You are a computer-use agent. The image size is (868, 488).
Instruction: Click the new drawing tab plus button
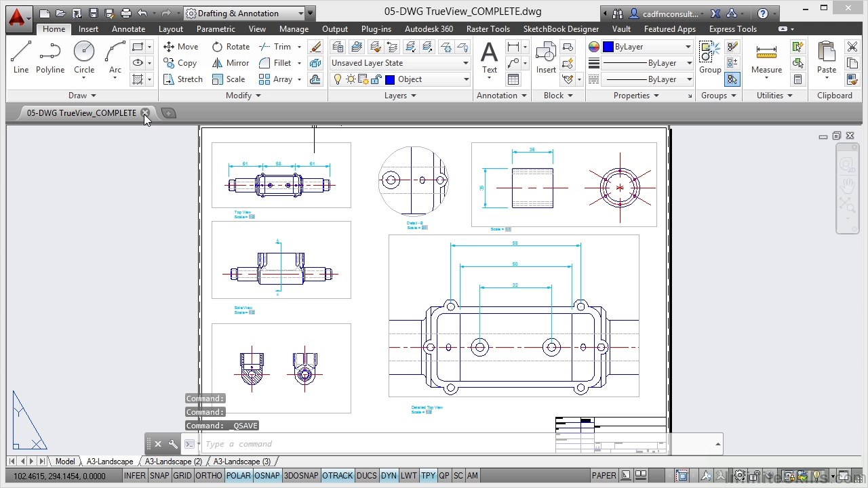tap(169, 113)
